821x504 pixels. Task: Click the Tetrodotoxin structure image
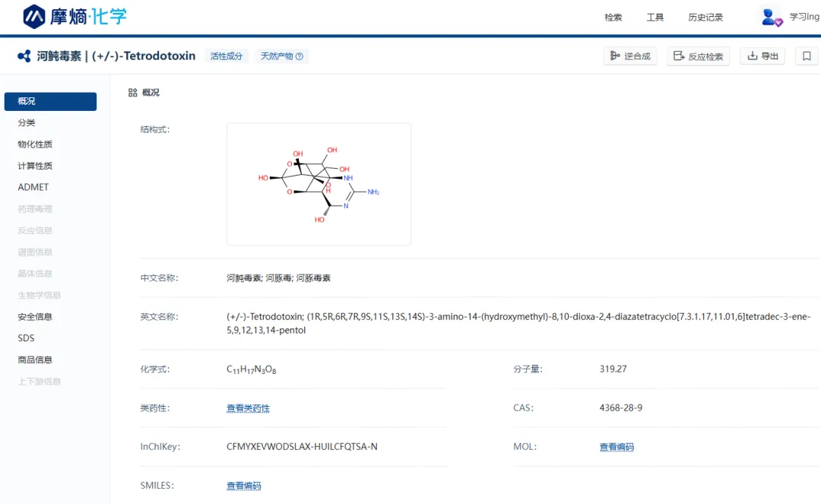[319, 184]
